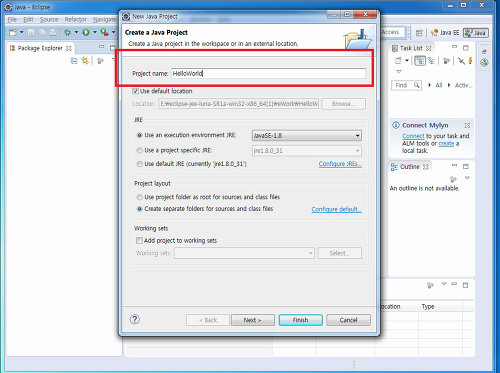Viewport: 500px width, 373px height.
Task: Select Create separate folders for sources option
Action: pos(140,209)
